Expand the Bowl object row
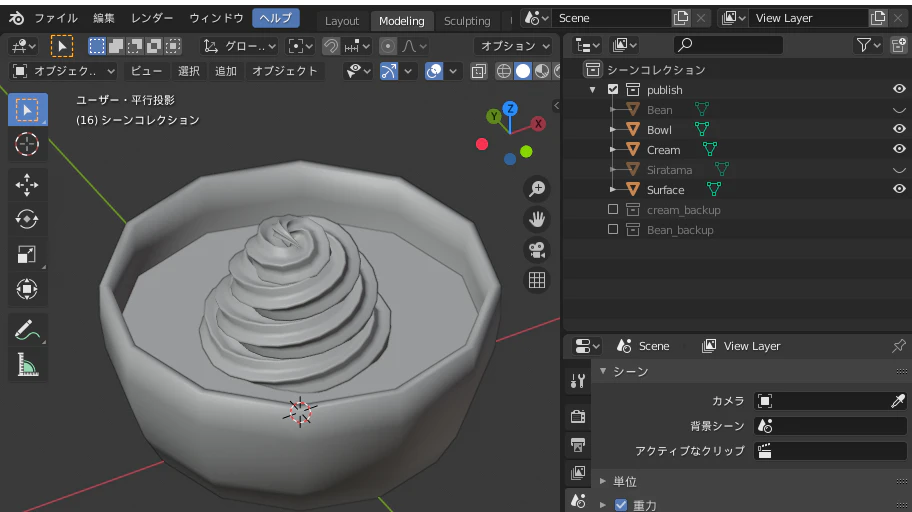 pos(612,130)
